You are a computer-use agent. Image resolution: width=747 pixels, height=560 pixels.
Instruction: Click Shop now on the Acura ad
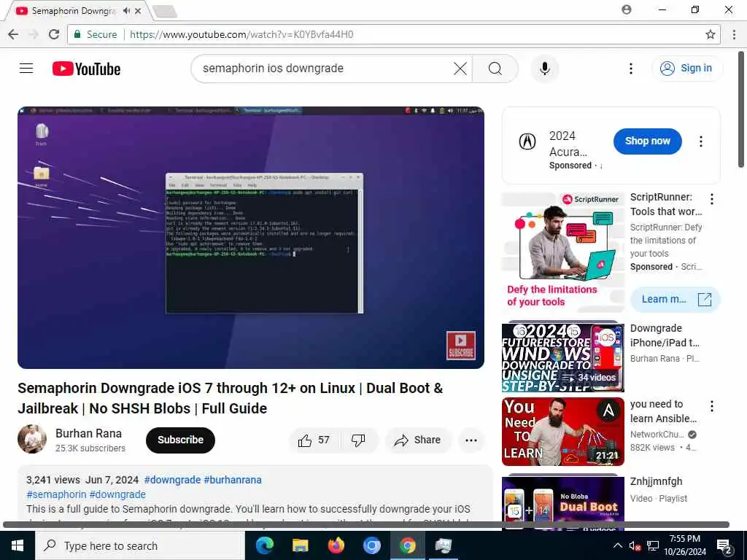coord(648,141)
